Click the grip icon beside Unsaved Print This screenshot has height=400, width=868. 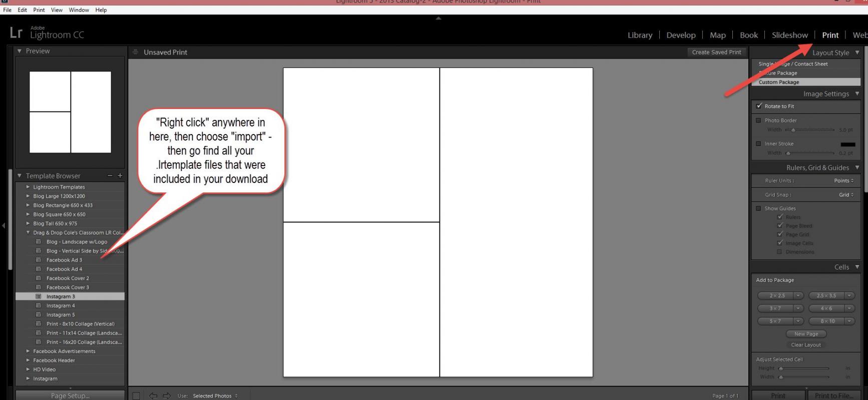(x=135, y=52)
